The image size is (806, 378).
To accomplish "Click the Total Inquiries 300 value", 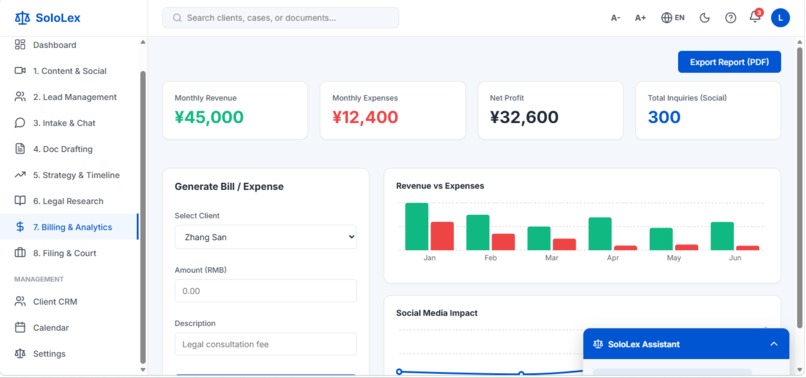I will click(x=664, y=117).
